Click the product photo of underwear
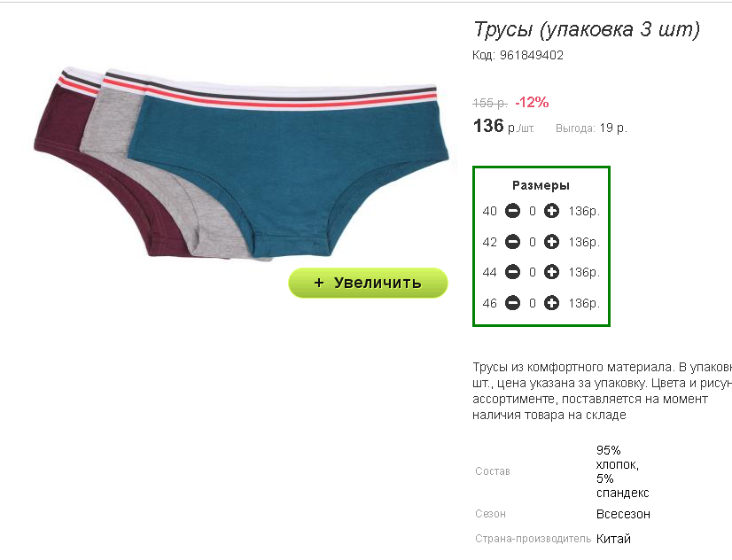732x560 pixels. pyautogui.click(x=241, y=163)
